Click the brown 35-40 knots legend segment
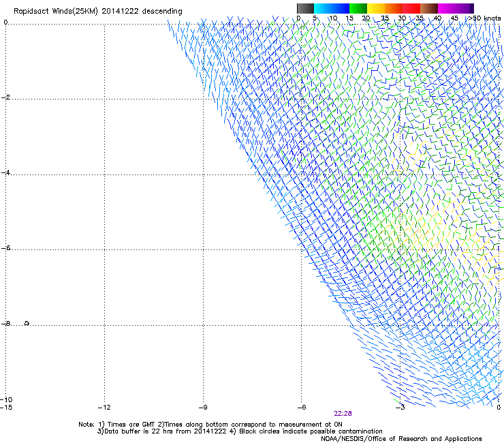This screenshot has width=504, height=443. coord(429,8)
